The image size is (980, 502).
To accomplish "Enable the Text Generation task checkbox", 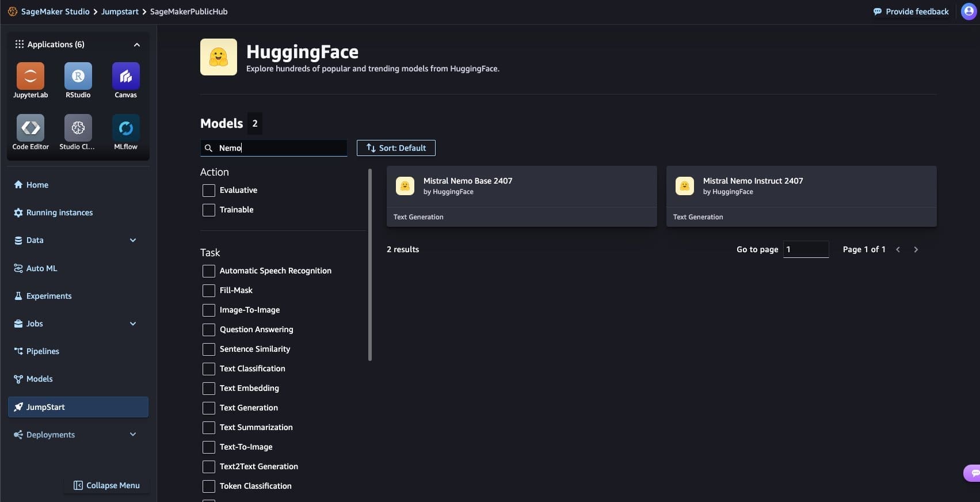I will tap(209, 408).
